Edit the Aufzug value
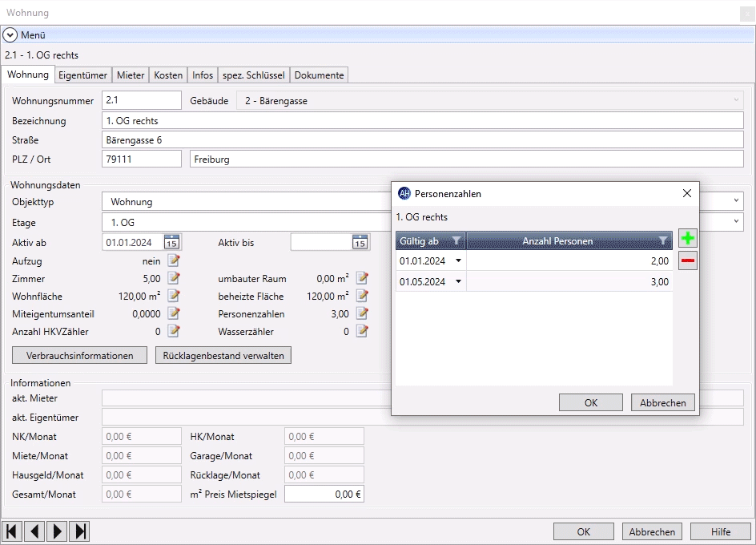 (x=174, y=260)
